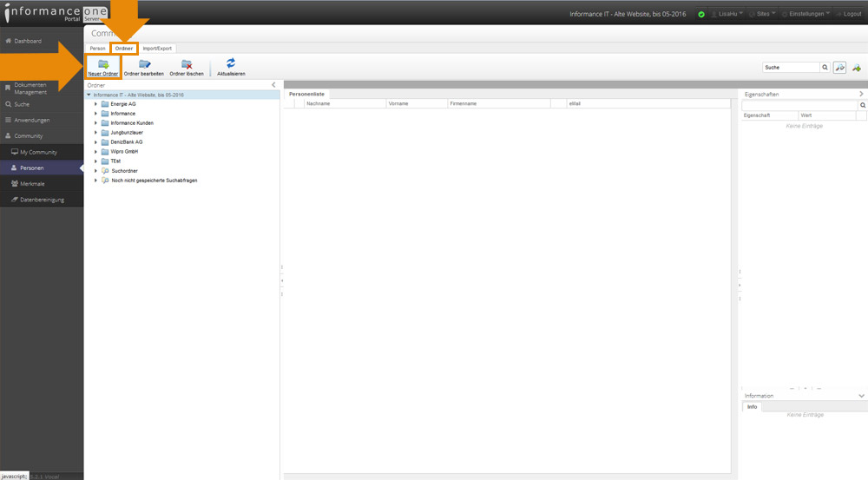Image resolution: width=868 pixels, height=480 pixels.
Task: Expand the Informance Kunden tree node
Action: (95, 123)
